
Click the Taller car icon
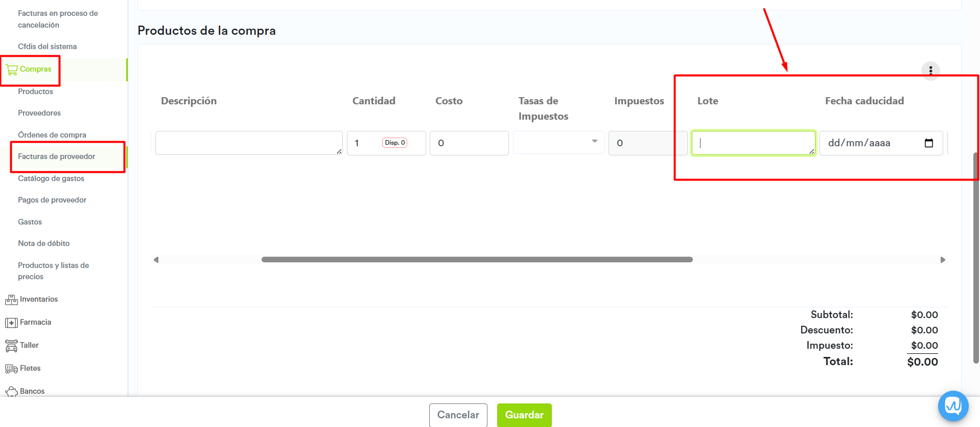(11, 346)
